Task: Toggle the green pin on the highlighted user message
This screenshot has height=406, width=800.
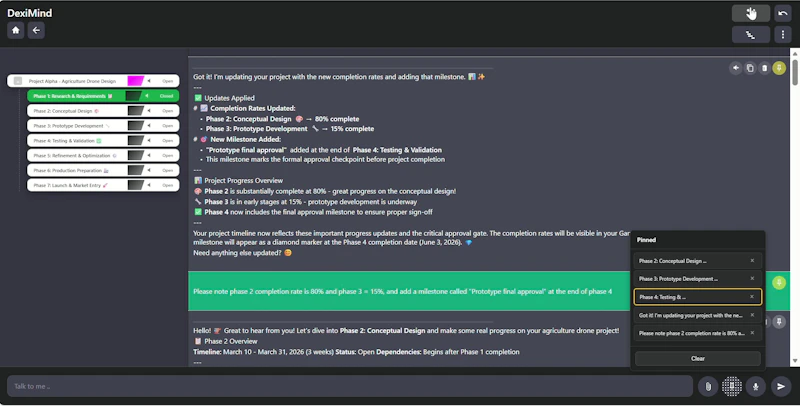Action: [x=779, y=283]
